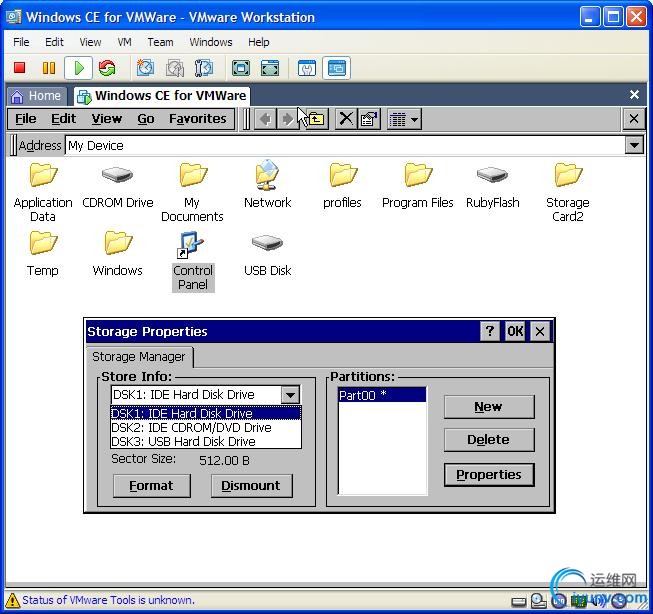Click the Format button
653x614 pixels.
pos(151,486)
